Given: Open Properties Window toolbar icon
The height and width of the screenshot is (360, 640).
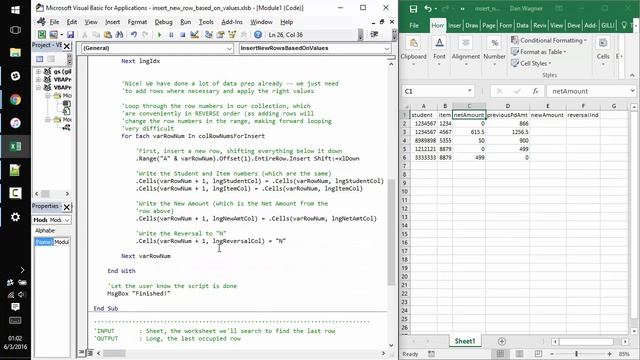Looking at the screenshot, I should point(220,35).
